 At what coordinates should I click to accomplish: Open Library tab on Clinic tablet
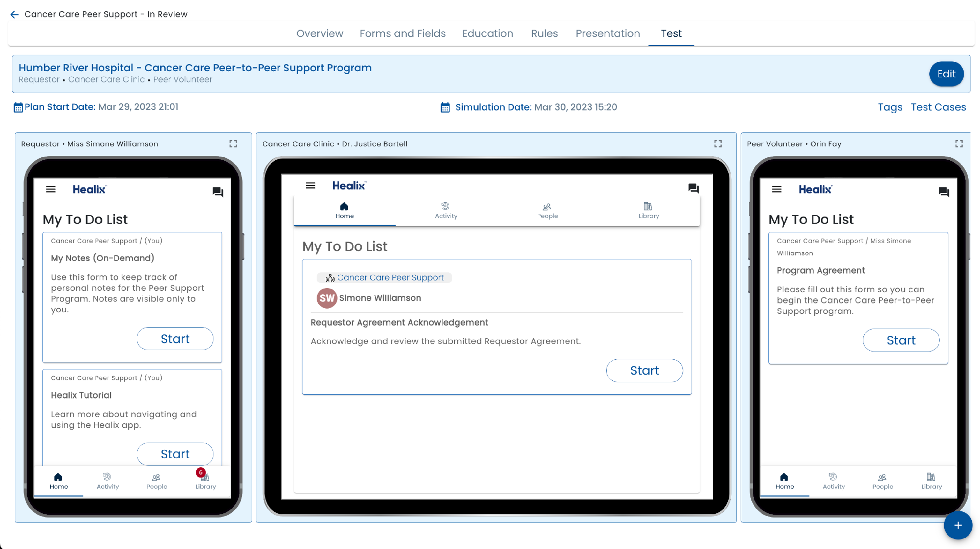click(649, 211)
